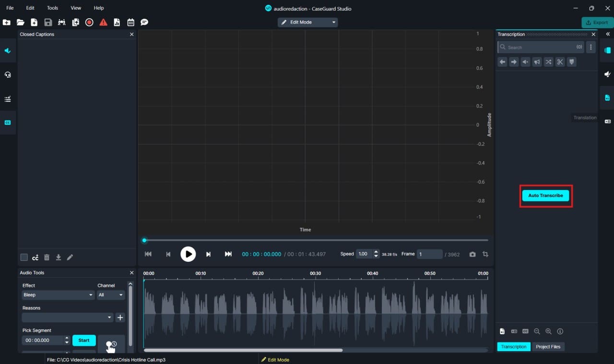
Task: Click the crop icon beside the camera
Action: pyautogui.click(x=485, y=254)
